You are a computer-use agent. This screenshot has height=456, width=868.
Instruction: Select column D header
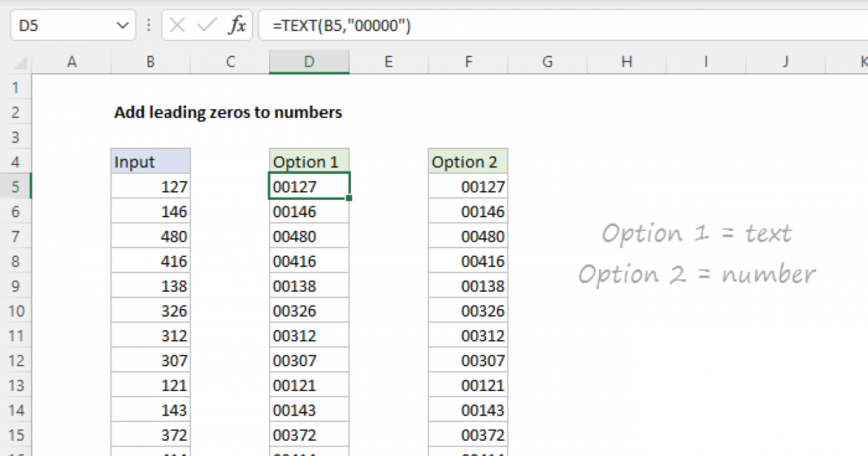click(310, 62)
